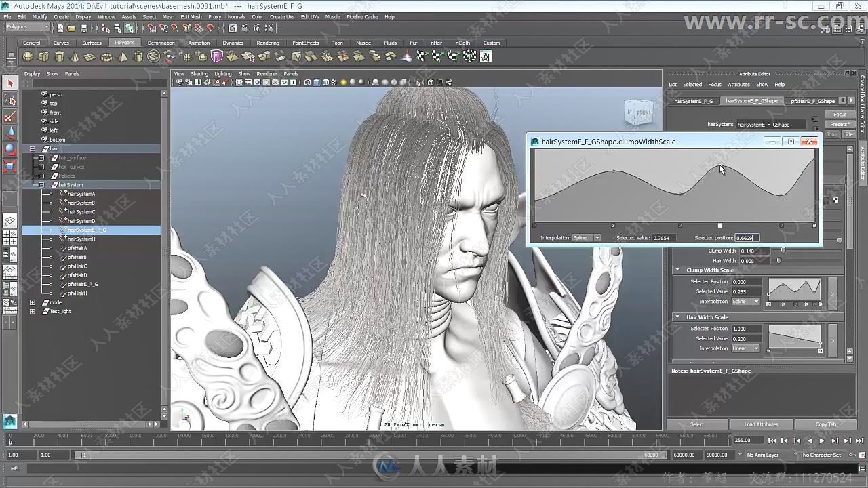Go to start of playback range
Image resolution: width=868 pixels, height=488 pixels.
click(772, 441)
